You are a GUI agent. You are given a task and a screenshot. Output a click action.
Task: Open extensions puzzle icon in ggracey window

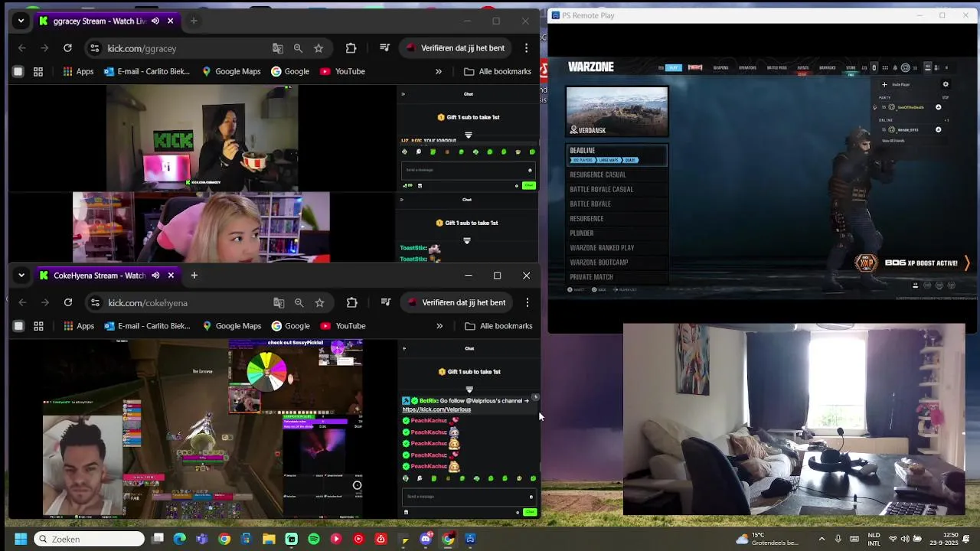pos(351,48)
